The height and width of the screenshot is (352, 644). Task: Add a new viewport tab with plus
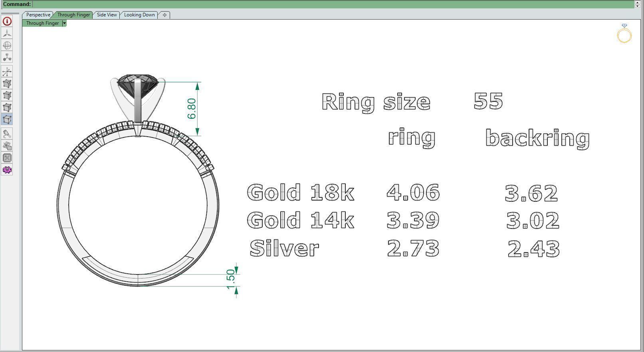point(164,15)
